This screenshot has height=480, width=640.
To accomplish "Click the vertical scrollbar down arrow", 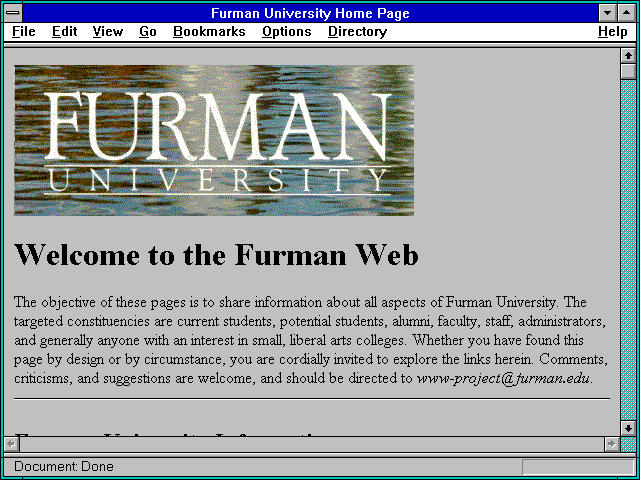I will [628, 428].
